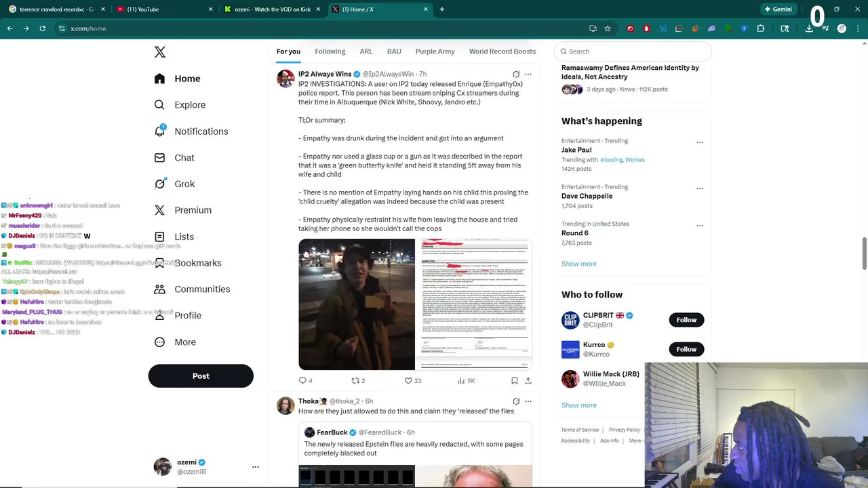Open Willie Mack {JRB} profile suggestion
Image resolution: width=868 pixels, height=488 pixels.
coord(601,379)
